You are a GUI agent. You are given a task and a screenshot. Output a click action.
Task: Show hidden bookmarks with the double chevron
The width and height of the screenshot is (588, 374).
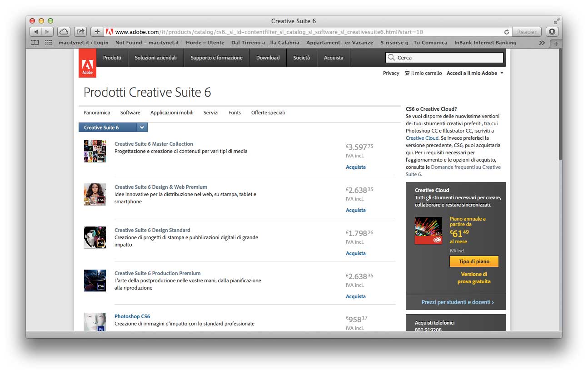pyautogui.click(x=542, y=43)
